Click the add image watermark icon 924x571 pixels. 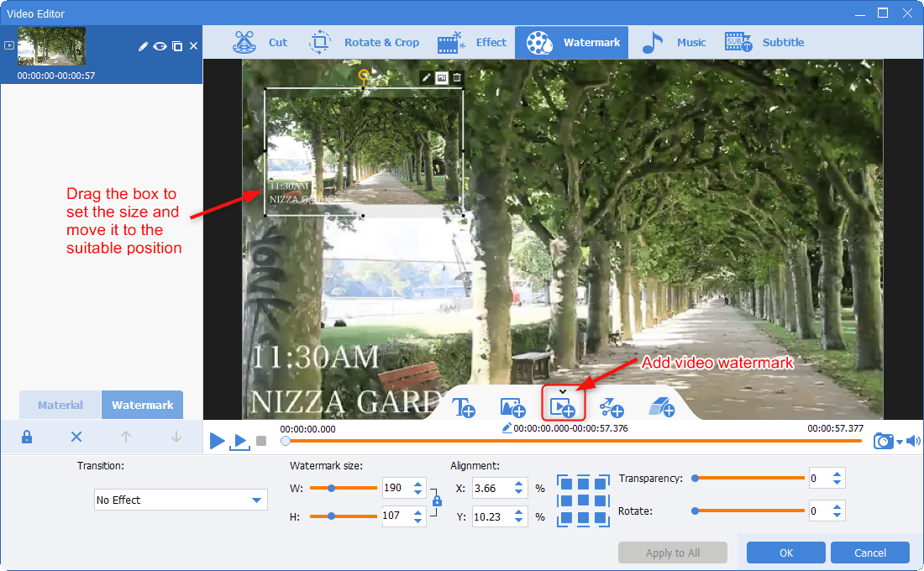tap(513, 407)
